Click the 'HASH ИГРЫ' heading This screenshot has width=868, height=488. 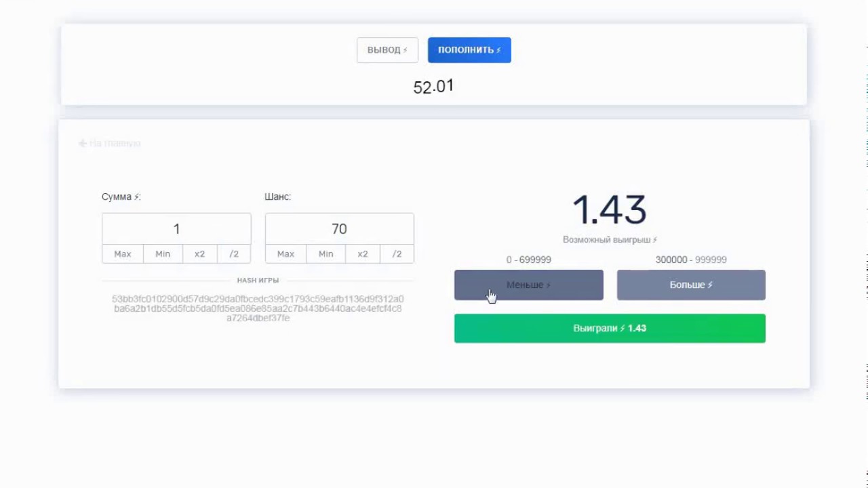tap(258, 280)
